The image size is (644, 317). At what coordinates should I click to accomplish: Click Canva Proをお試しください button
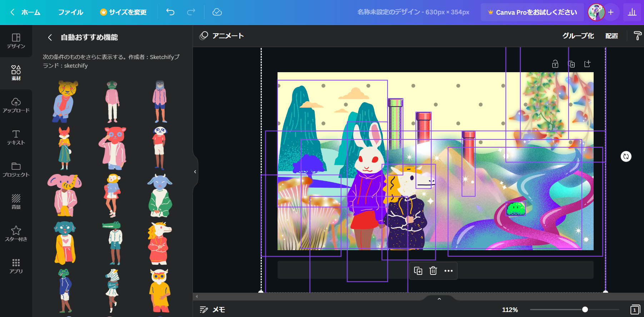coord(532,12)
